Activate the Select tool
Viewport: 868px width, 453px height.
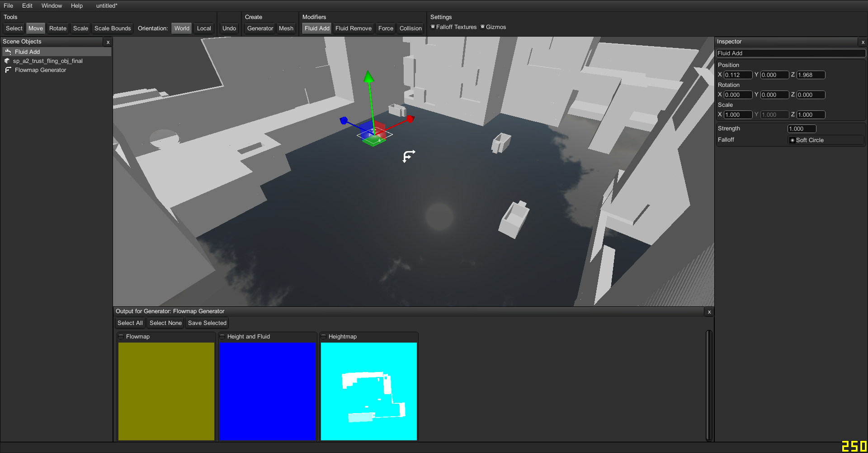click(x=14, y=29)
